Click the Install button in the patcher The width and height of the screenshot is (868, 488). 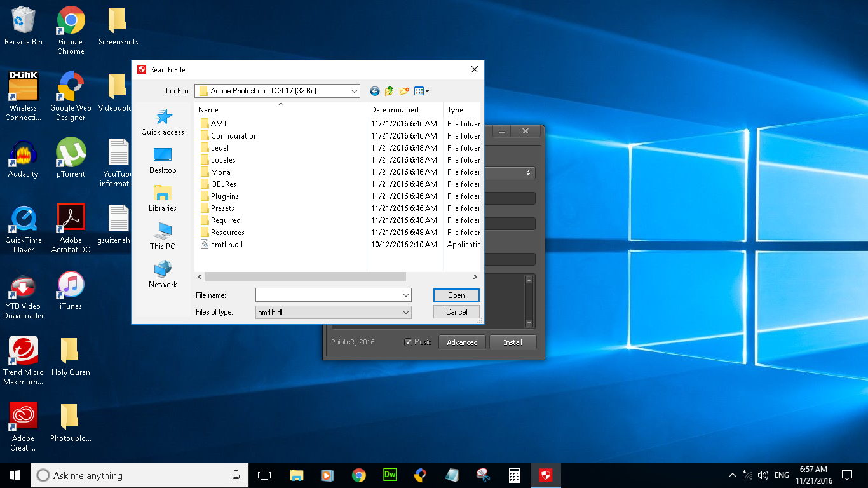pyautogui.click(x=513, y=342)
